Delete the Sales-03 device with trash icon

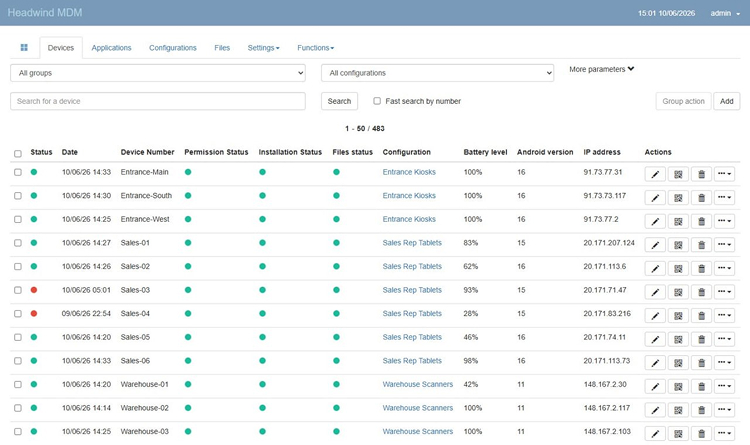[x=701, y=292]
